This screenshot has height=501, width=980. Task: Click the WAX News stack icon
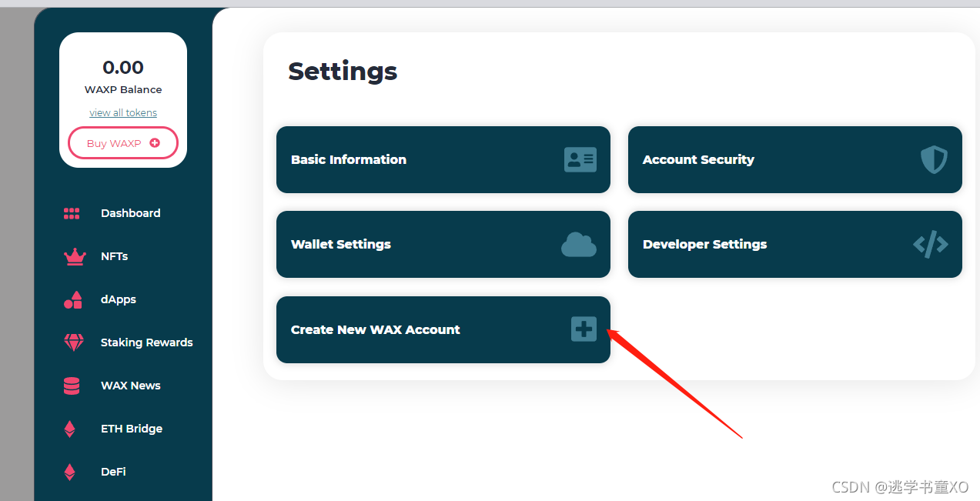72,386
